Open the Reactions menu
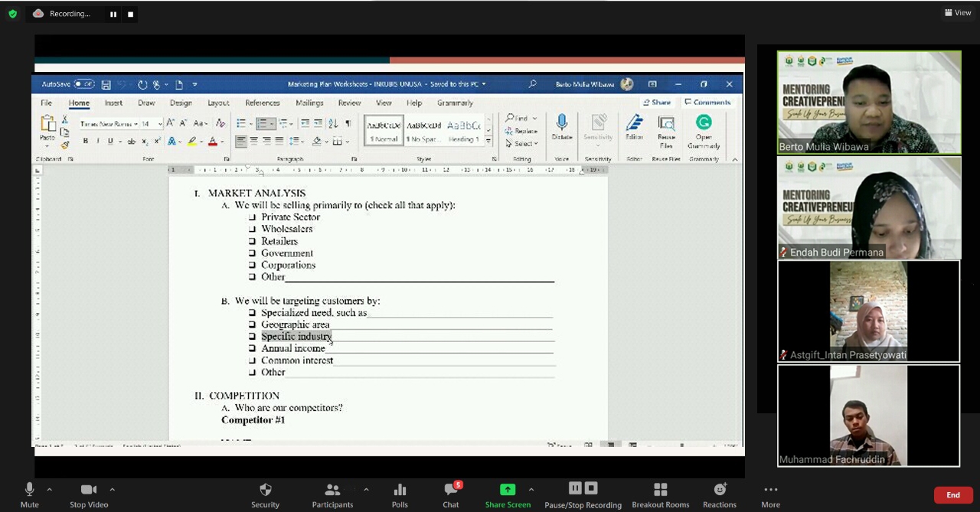 720,494
